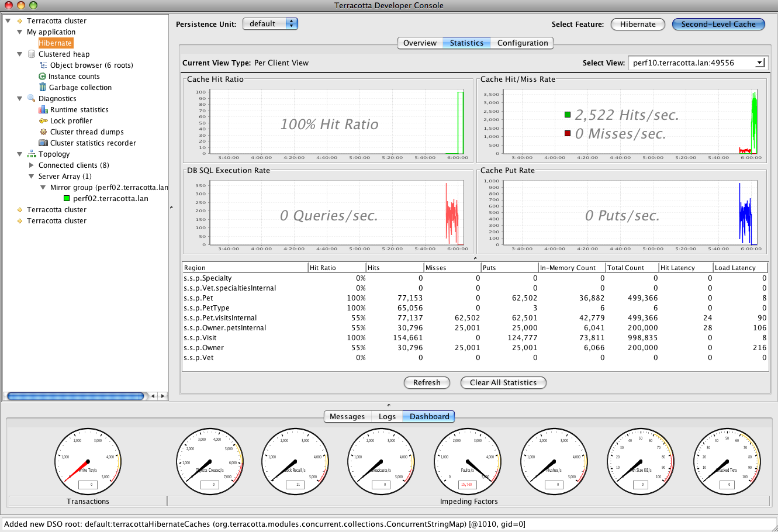Collapse the Diagnostics node
The width and height of the screenshot is (778, 532).
20,99
